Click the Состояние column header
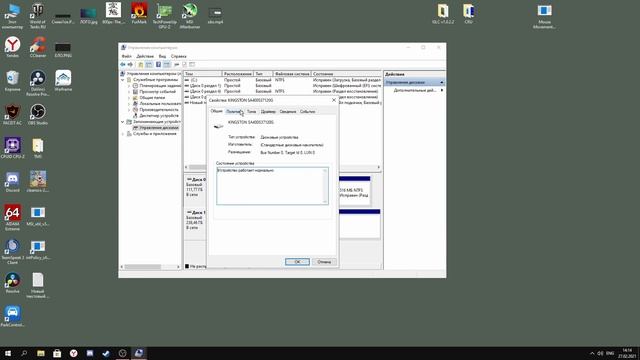The height and width of the screenshot is (360, 640). tap(346, 74)
